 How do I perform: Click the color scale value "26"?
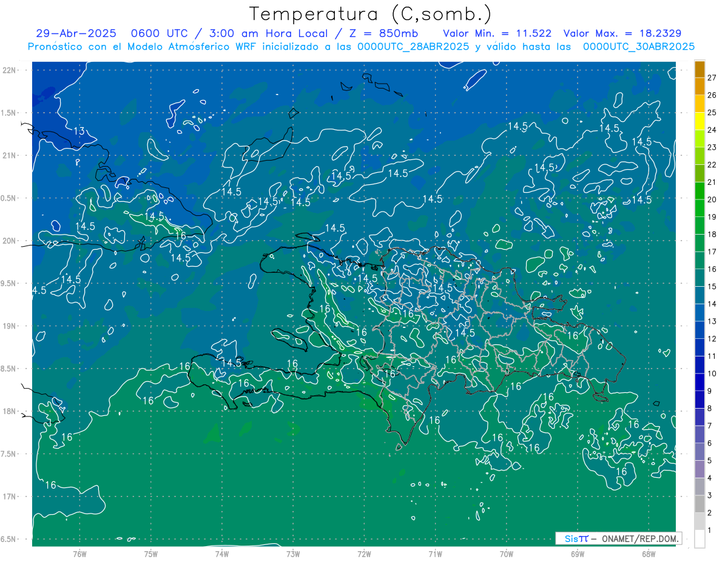tap(712, 95)
